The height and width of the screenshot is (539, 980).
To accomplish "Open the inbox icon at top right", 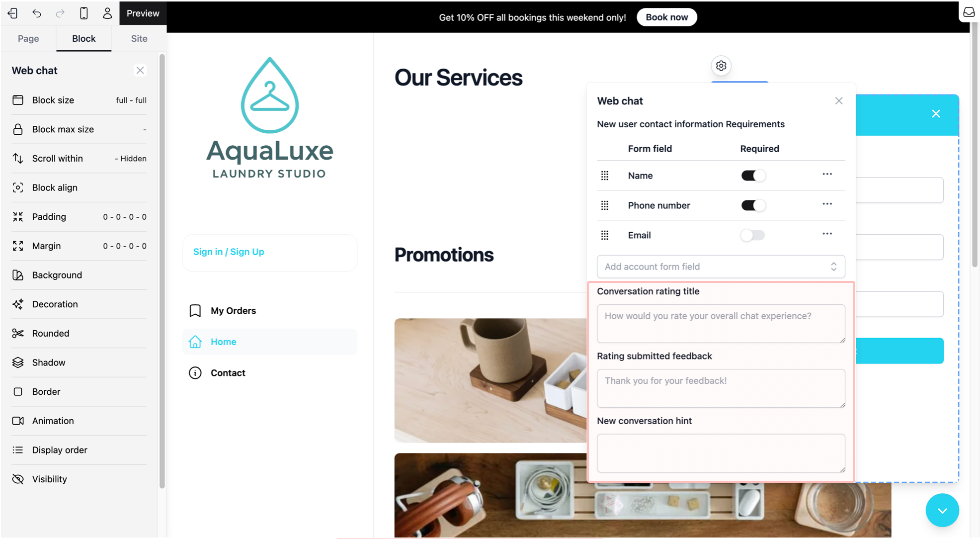I will (969, 12).
